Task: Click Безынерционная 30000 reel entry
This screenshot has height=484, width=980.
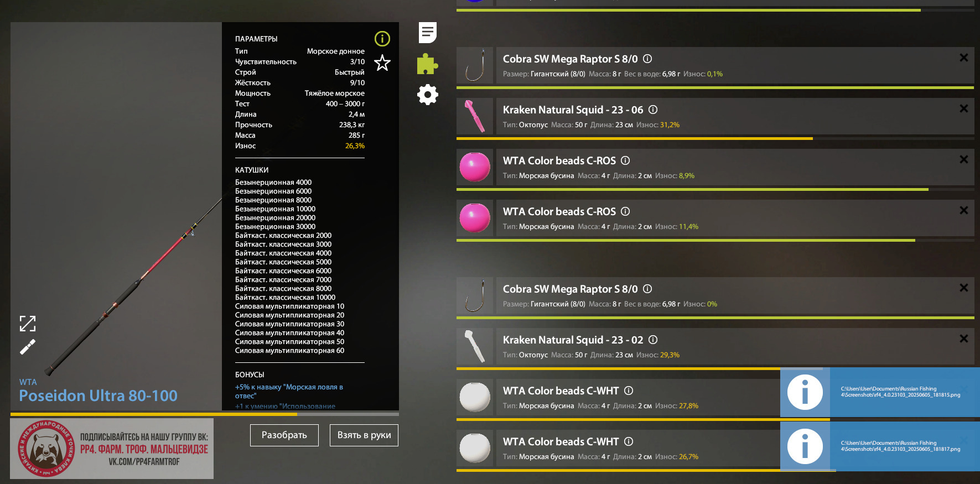Action: (275, 226)
